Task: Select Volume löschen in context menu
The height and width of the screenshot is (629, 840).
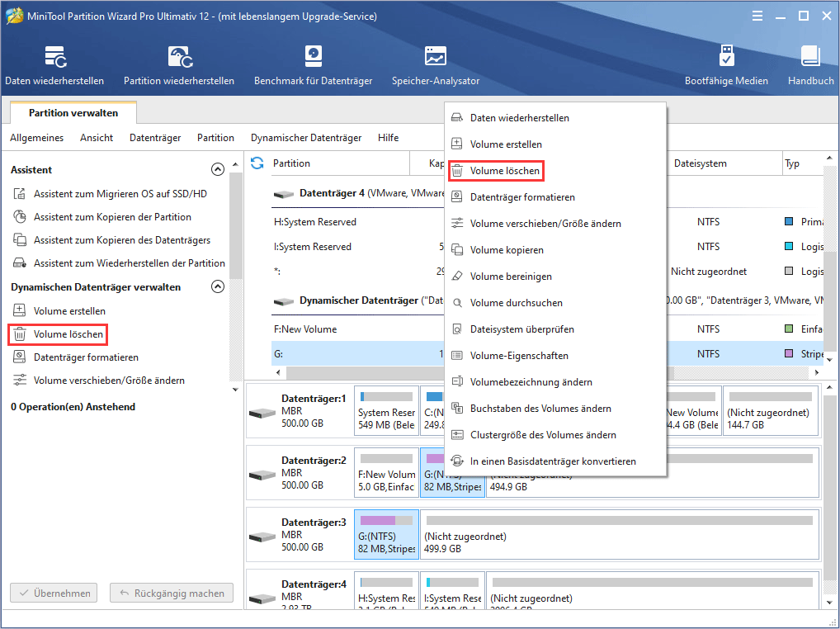Action: [x=555, y=171]
